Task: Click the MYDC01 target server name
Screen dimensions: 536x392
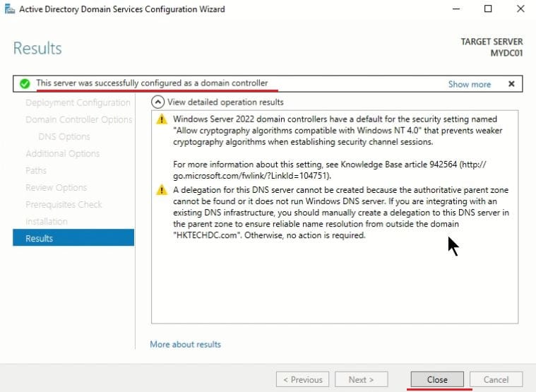Action: [x=506, y=53]
